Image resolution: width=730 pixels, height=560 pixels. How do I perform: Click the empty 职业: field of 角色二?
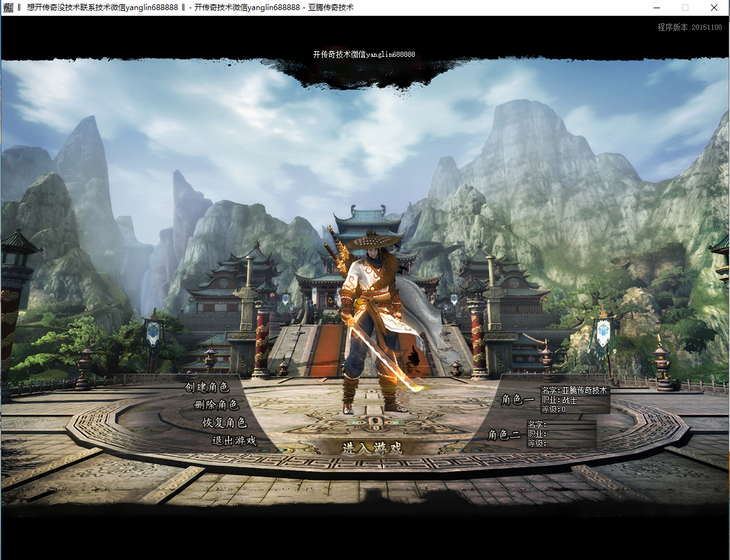tap(561, 434)
